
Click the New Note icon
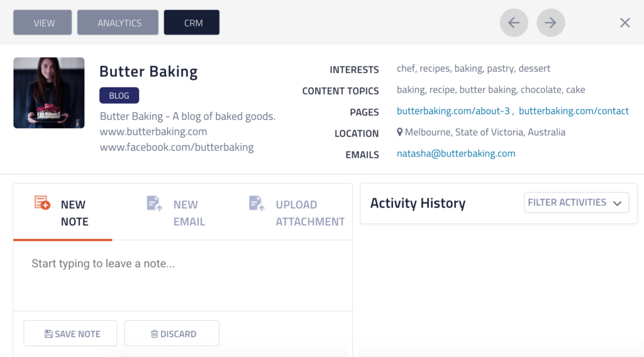(42, 203)
